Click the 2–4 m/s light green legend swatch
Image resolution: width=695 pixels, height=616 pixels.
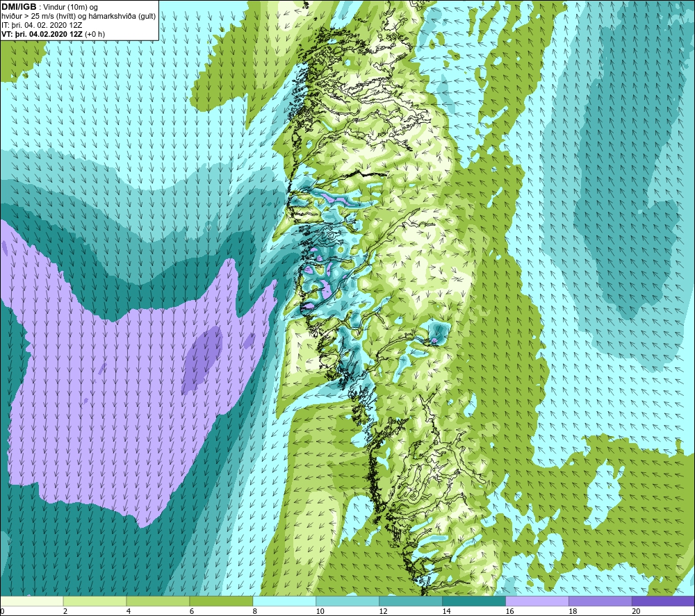coord(95,601)
